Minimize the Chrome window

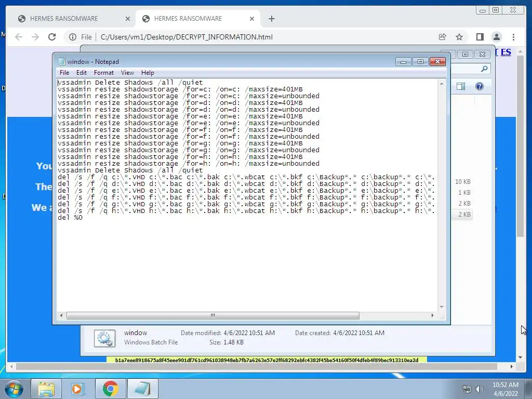[x=483, y=10]
